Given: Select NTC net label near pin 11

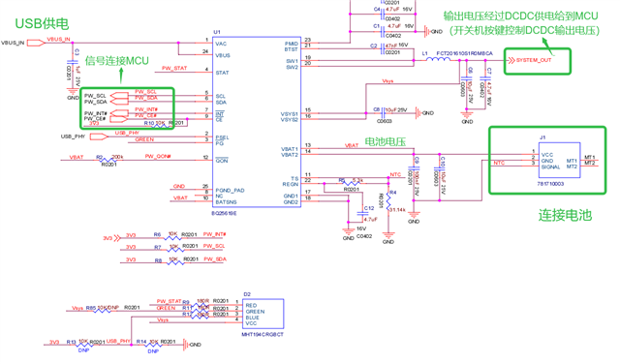Looking at the screenshot, I should click(395, 174).
